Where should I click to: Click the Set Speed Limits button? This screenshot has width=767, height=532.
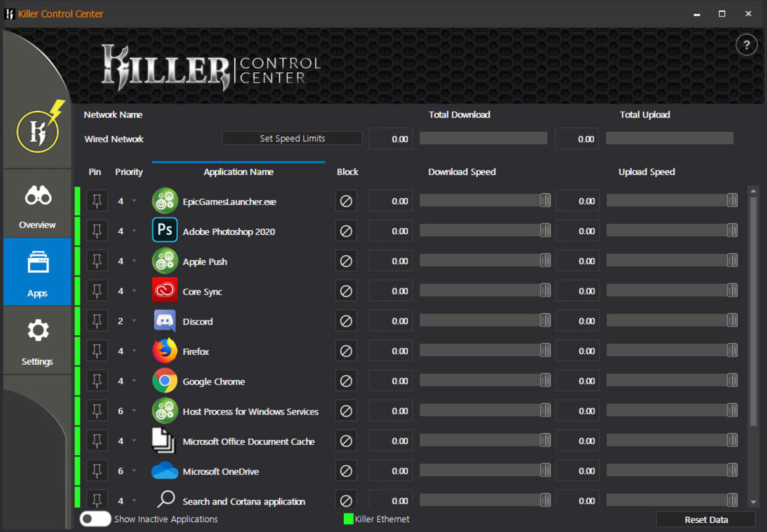click(x=292, y=138)
